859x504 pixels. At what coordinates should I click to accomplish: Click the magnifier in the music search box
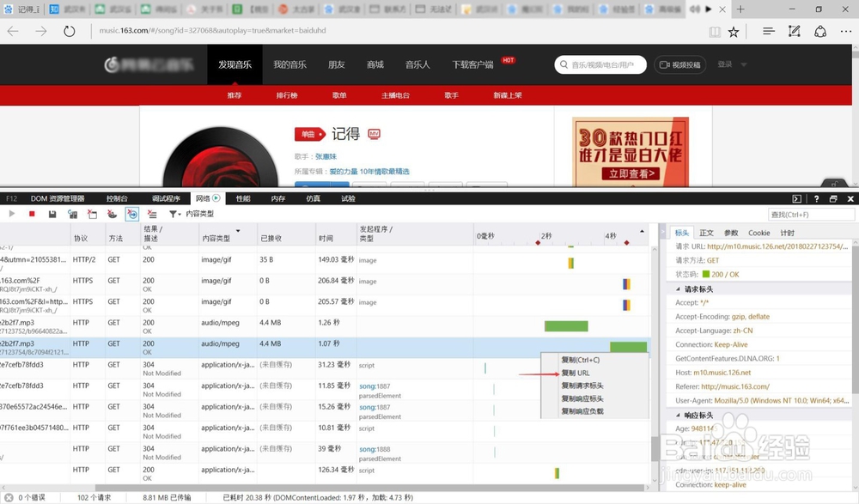[x=564, y=64]
